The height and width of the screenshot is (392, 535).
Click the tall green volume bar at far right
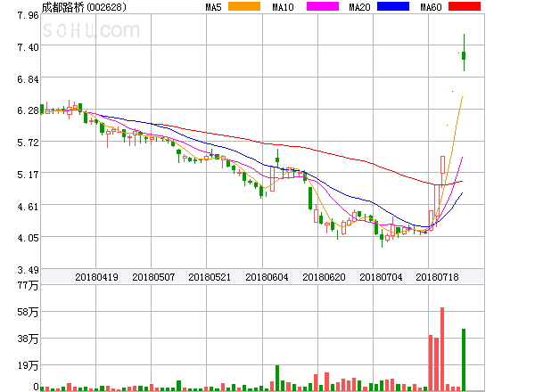point(464,360)
